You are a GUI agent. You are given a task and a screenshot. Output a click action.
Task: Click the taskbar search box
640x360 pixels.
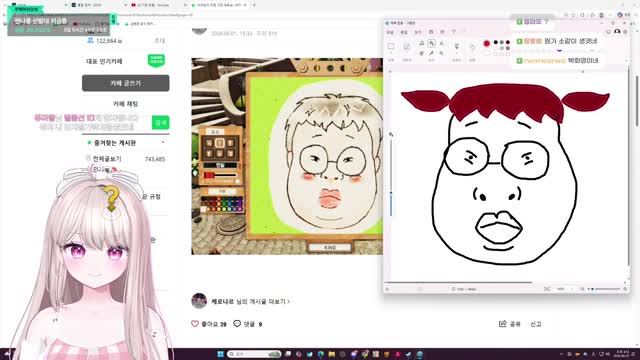coord(254,354)
